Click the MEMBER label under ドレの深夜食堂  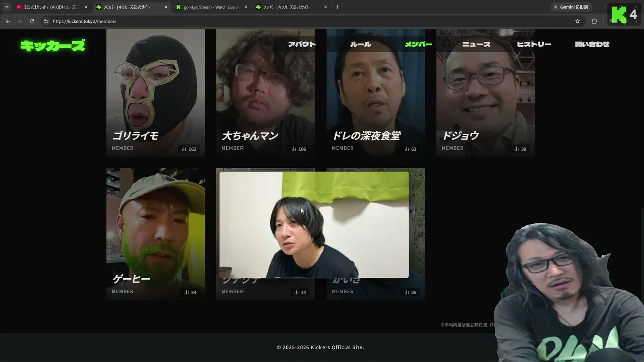coord(343,148)
